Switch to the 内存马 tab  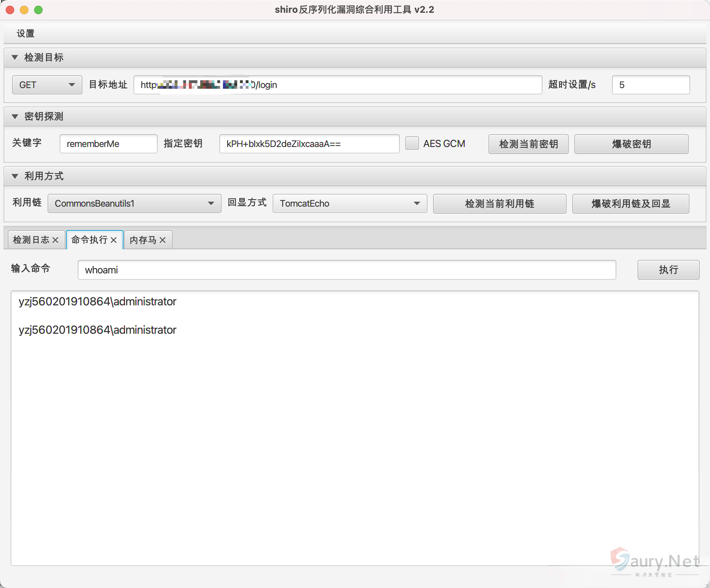143,240
